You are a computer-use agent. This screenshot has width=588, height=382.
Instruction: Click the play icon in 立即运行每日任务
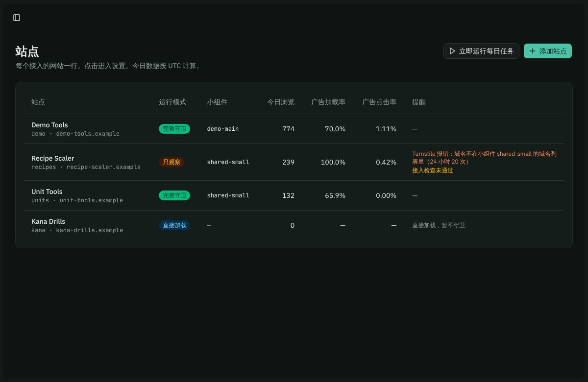coord(452,51)
